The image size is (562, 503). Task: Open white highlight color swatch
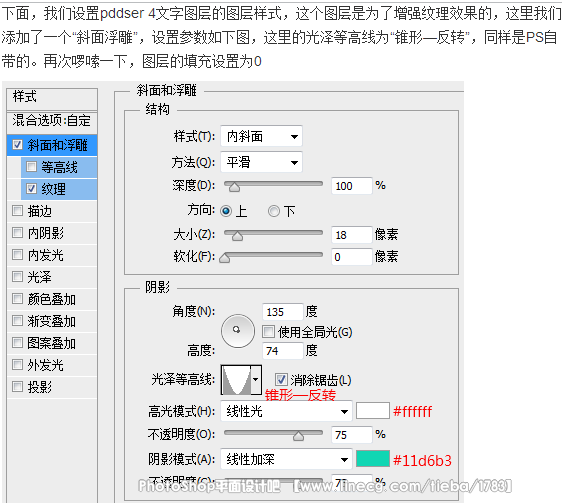[x=373, y=411]
